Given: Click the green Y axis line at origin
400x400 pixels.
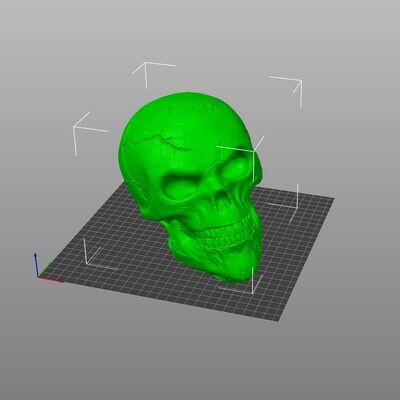Looking at the screenshot, I should [45, 270].
